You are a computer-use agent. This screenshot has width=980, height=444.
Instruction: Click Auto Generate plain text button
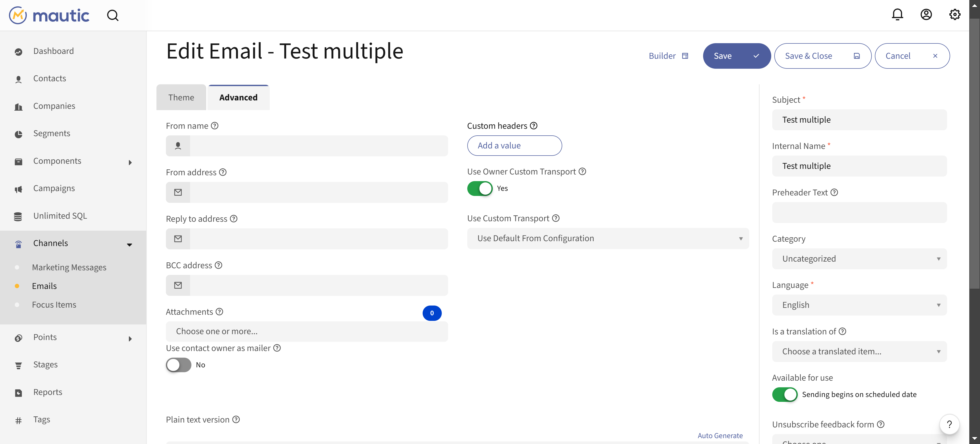coord(720,435)
